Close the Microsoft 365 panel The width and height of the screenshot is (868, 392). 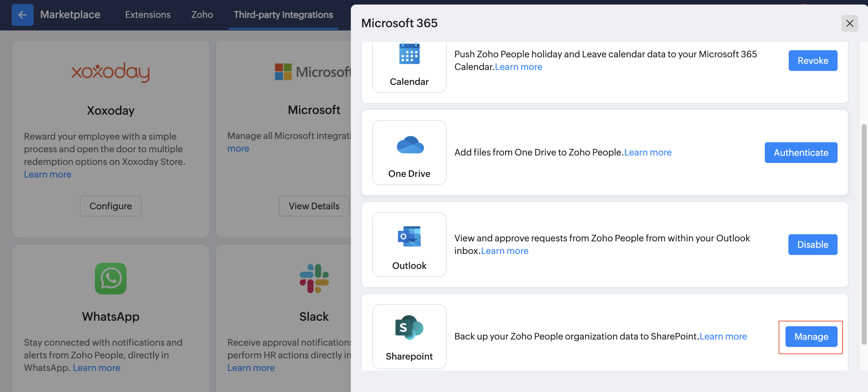tap(850, 23)
